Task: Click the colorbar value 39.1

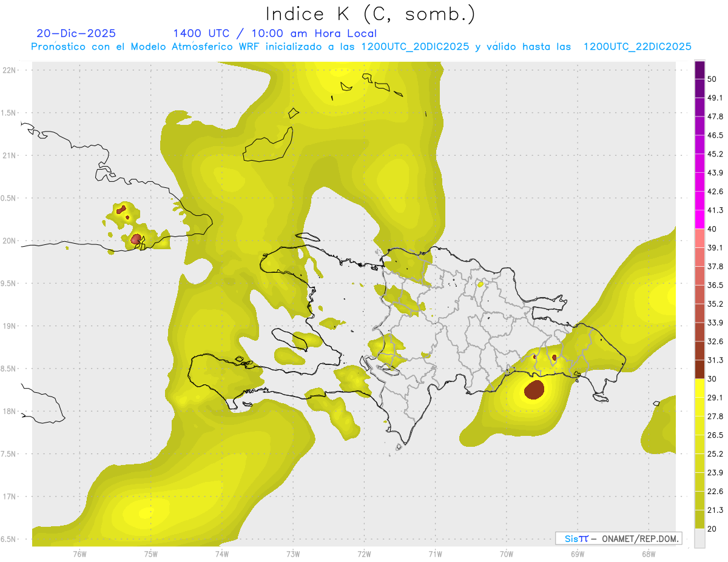Action: 715,247
